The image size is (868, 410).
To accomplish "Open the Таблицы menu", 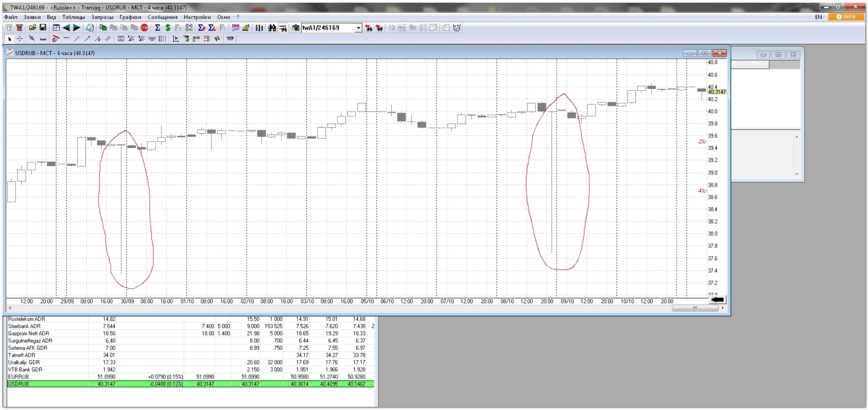I will [x=73, y=17].
